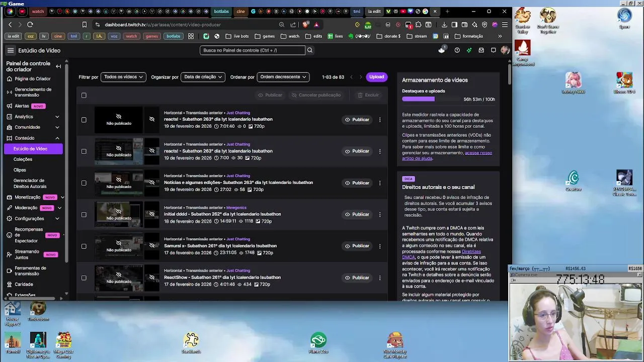Open the Data de criação organize dropdown

pos(203,77)
